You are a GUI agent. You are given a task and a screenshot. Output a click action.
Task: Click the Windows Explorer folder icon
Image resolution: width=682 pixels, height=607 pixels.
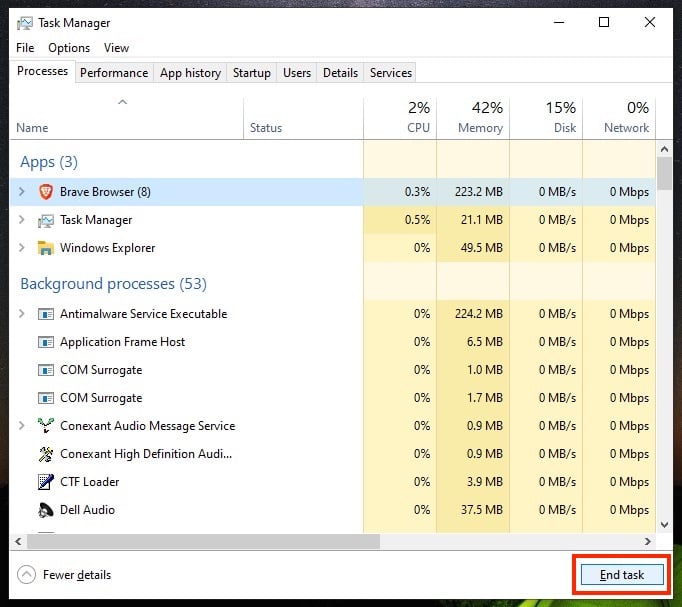(x=46, y=248)
